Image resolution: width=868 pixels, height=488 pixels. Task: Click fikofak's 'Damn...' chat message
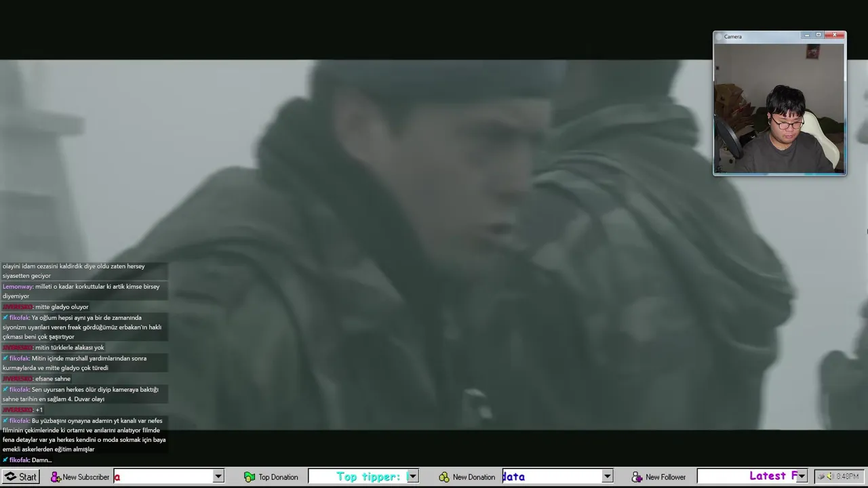tap(28, 460)
